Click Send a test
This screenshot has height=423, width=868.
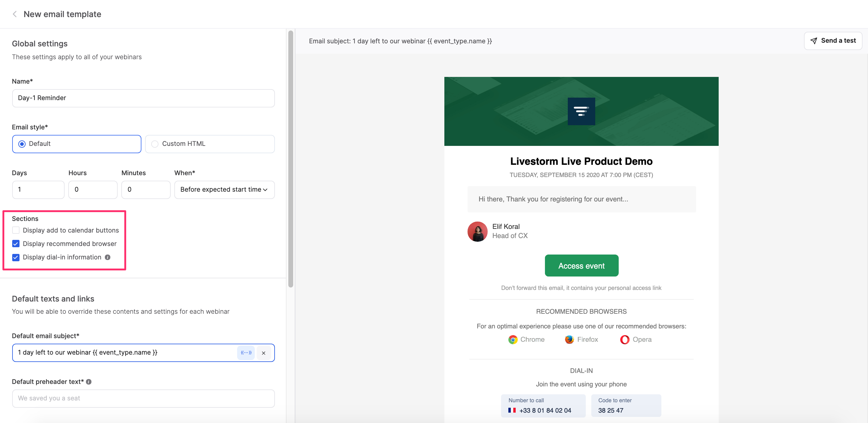coord(833,41)
